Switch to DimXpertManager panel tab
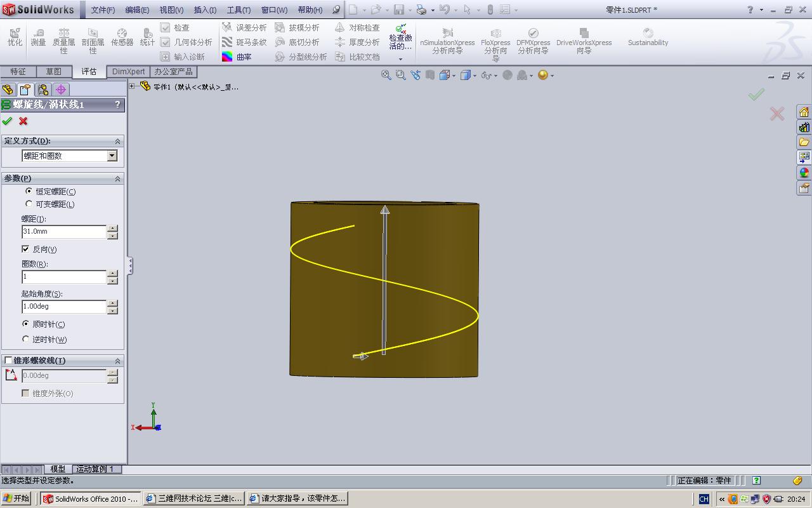The image size is (812, 508). (61, 90)
